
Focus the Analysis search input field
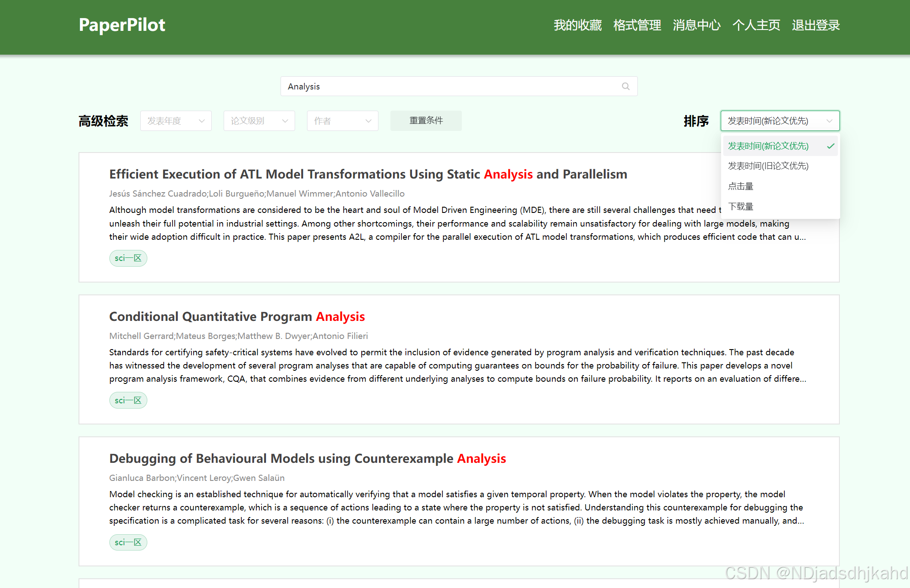450,86
